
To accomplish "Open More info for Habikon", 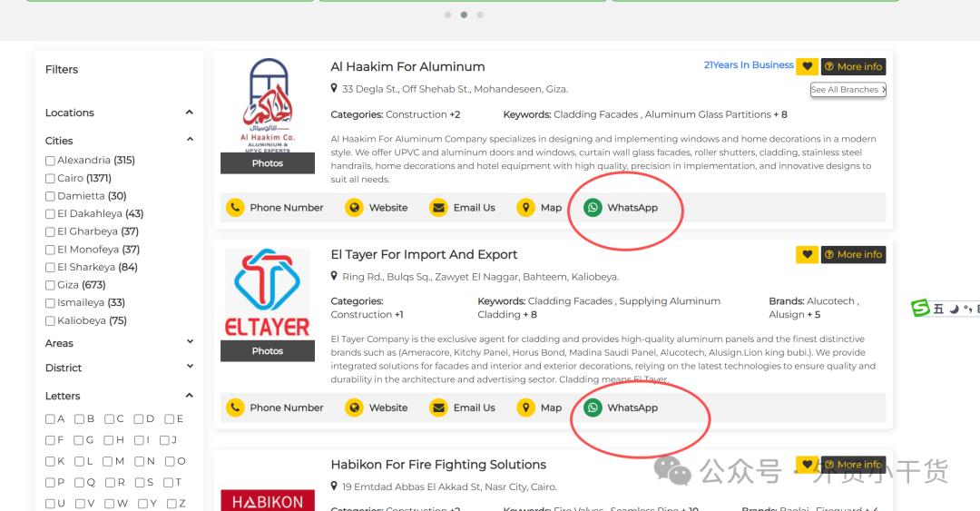I will click(x=853, y=464).
